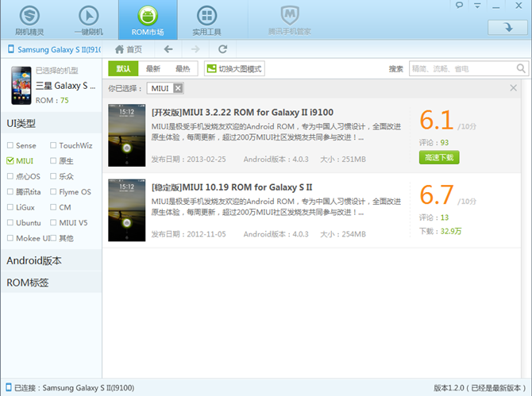Click the feedback speech bubble icon
The width and height of the screenshot is (532, 396).
[x=459, y=5]
